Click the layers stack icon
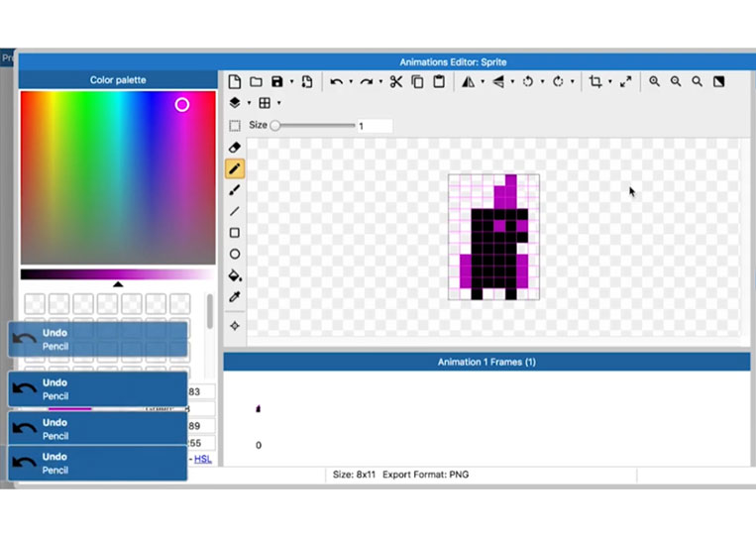Screen dimensions: 756x536 pos(235,103)
